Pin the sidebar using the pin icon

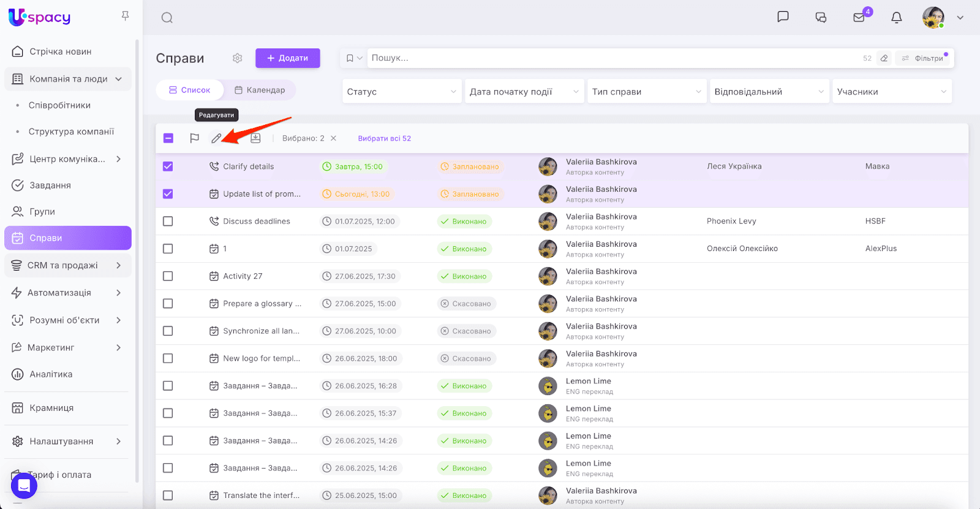pos(126,16)
